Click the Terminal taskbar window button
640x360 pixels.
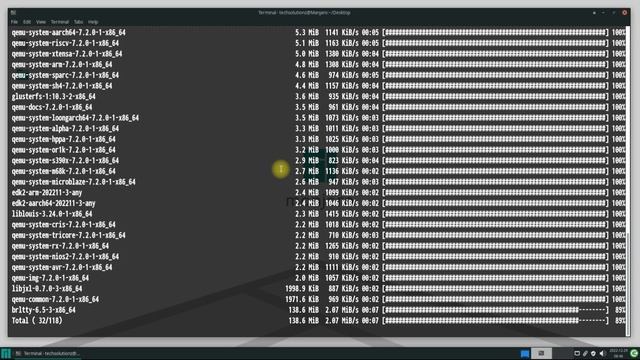48,353
